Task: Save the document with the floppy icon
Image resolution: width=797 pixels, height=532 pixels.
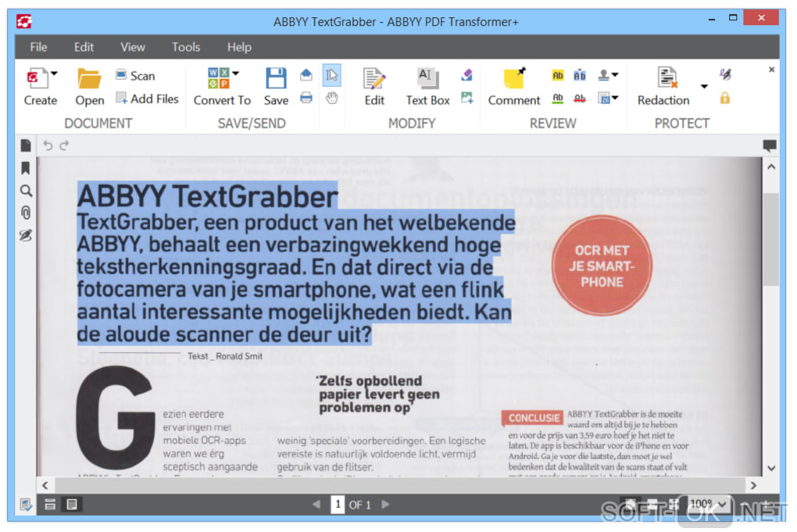Action: tap(276, 78)
